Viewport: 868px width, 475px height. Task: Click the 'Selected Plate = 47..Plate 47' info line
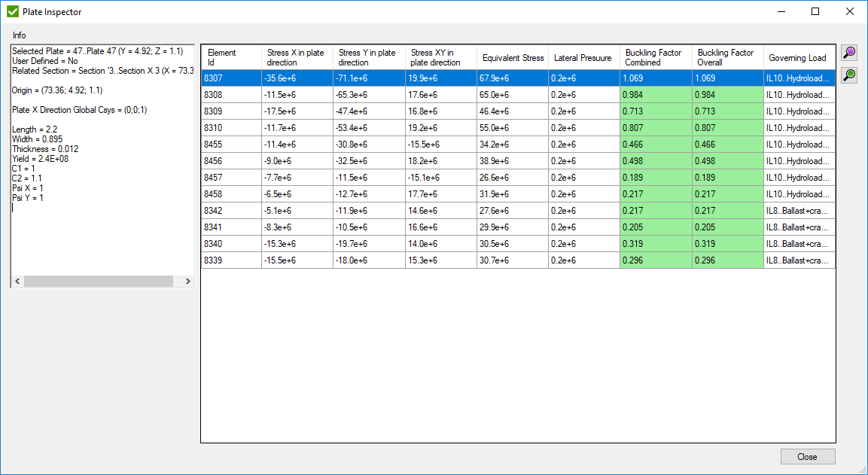(97, 51)
